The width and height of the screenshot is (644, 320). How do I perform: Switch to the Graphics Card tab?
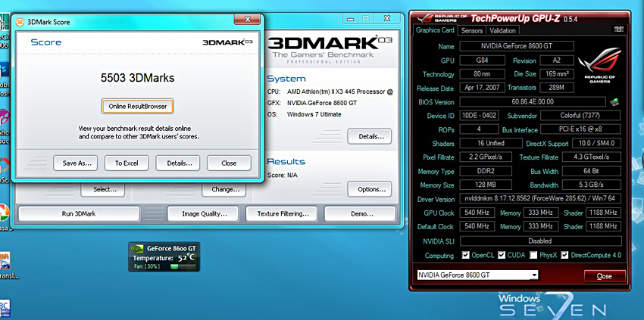pos(435,30)
